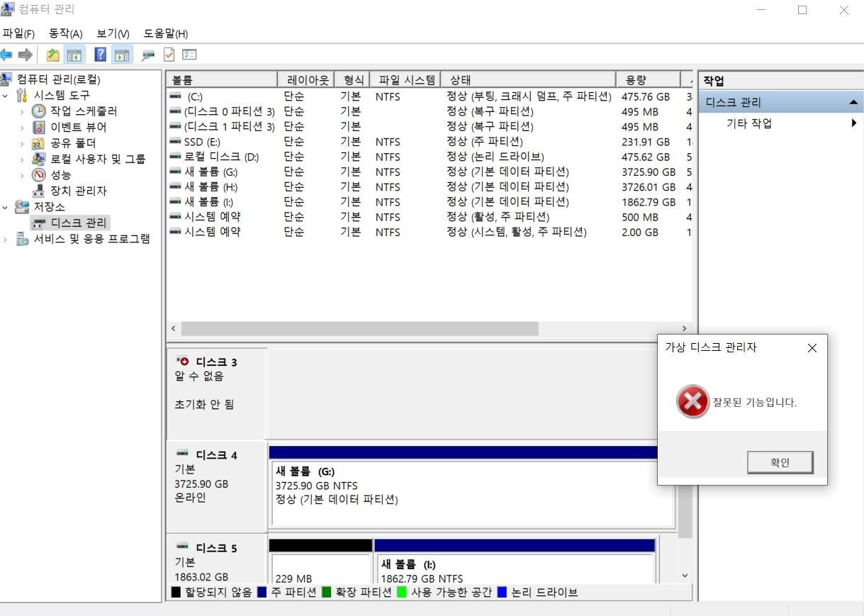This screenshot has width=864, height=616.
Task: Sort by the 상태 column header
Action: [528, 80]
